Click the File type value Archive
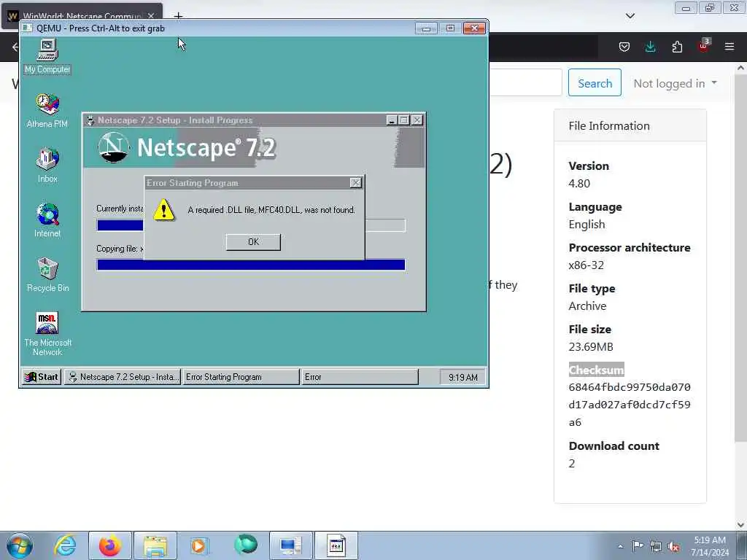 [x=587, y=306]
